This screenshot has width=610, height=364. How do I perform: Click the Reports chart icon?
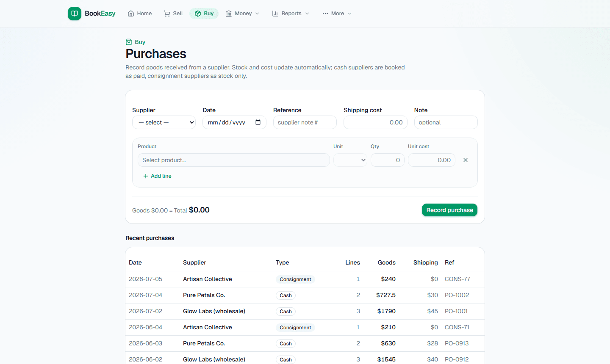[x=275, y=14]
